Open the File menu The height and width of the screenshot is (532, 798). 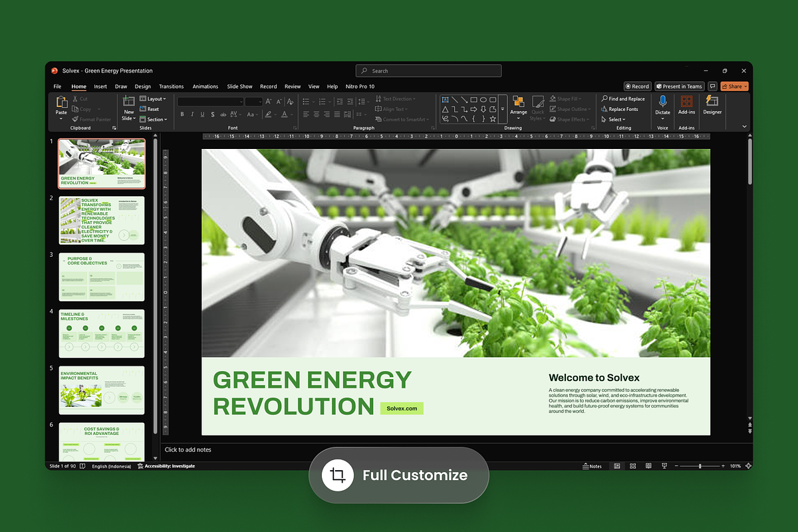pos(57,86)
